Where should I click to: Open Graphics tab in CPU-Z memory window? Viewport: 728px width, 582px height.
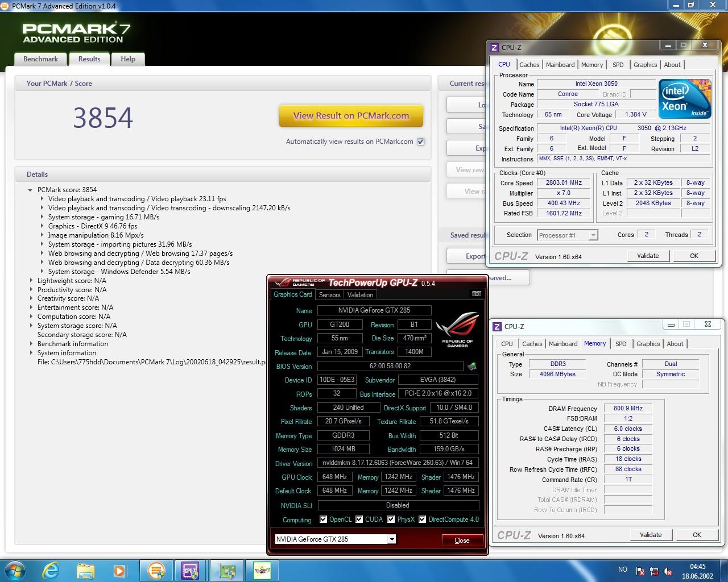[648, 344]
